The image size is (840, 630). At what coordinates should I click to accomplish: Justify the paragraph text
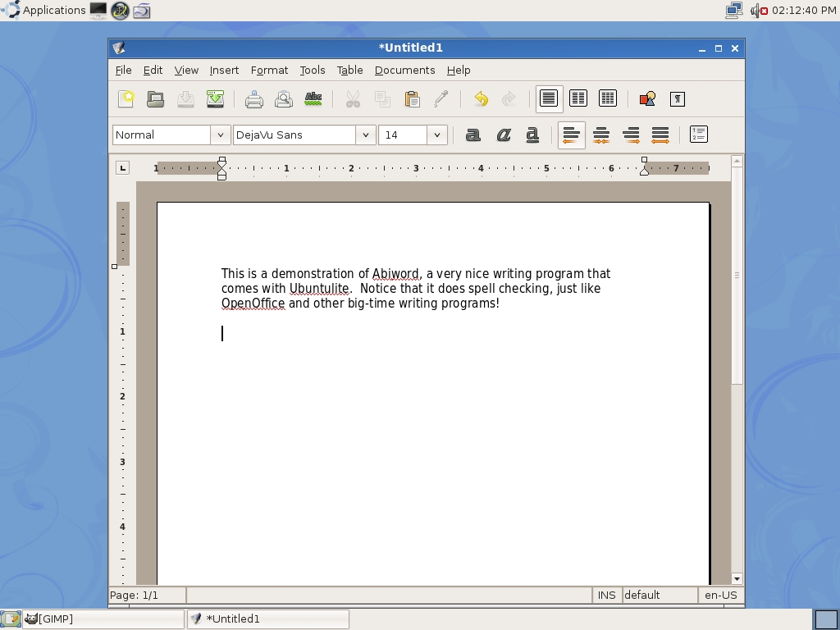660,135
